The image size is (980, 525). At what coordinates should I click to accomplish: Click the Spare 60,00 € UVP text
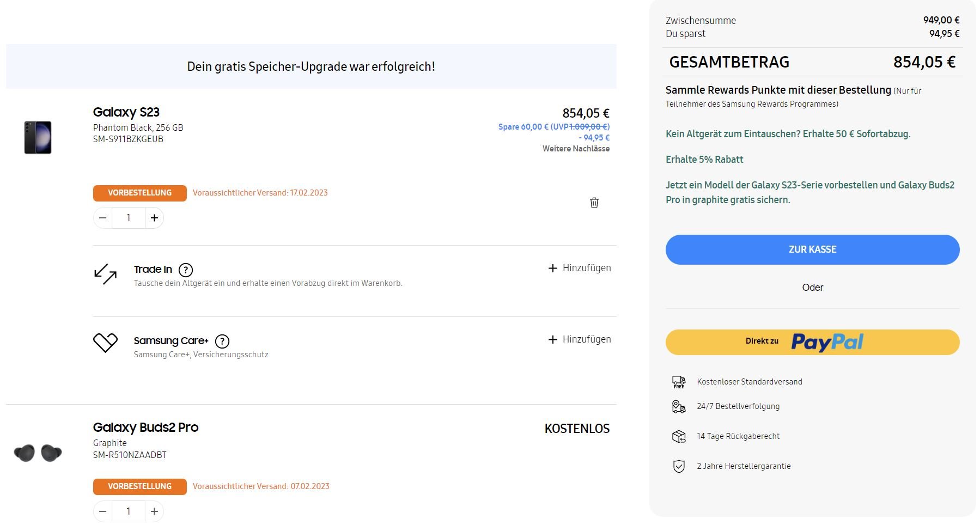(x=554, y=127)
